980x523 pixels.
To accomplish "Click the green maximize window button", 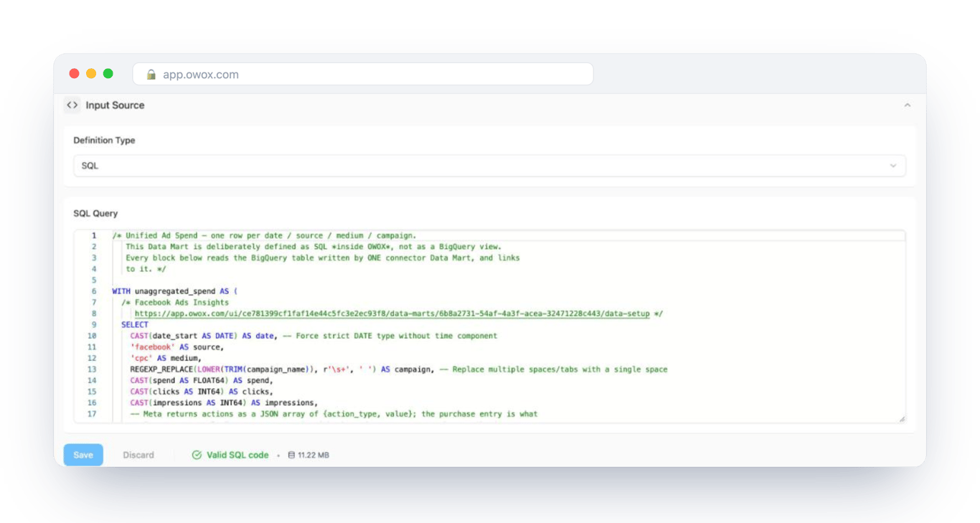I will pyautogui.click(x=108, y=73).
